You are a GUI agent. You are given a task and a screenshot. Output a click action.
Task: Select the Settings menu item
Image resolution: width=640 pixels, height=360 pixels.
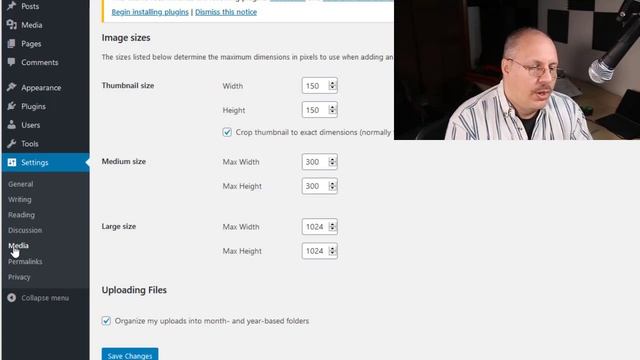pos(45,162)
